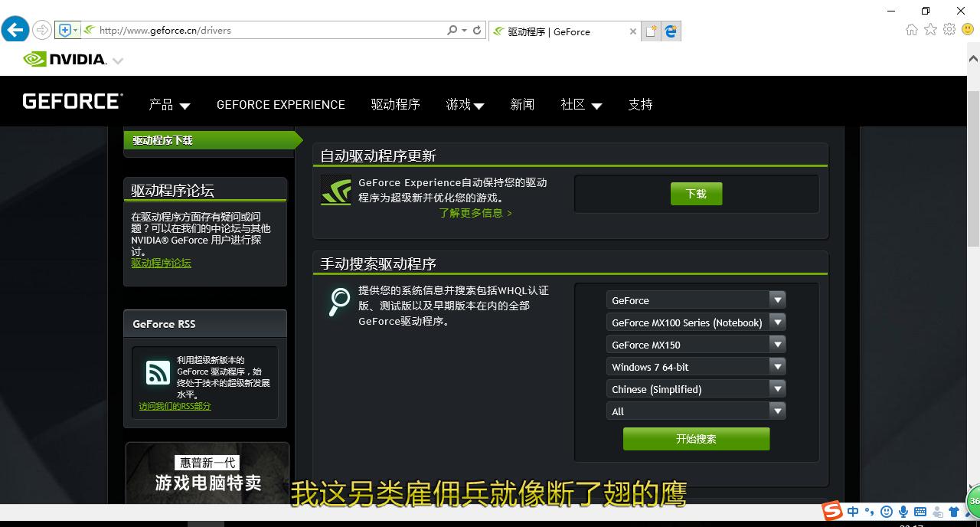Open the language dropdown showing Chinese (Simplified)
980x527 pixels.
pyautogui.click(x=777, y=388)
